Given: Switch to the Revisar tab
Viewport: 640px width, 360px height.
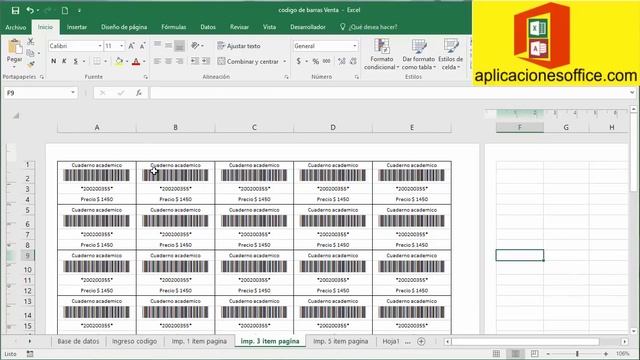Looking at the screenshot, I should coord(239,27).
